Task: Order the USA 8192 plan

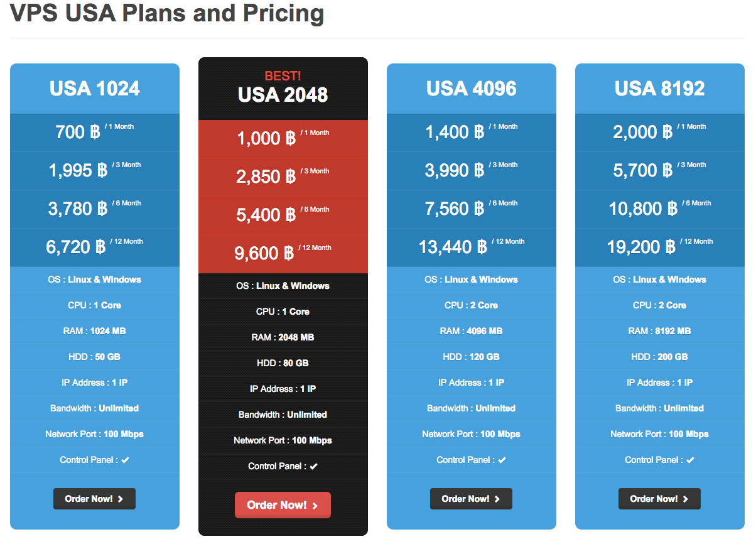Action: click(659, 499)
